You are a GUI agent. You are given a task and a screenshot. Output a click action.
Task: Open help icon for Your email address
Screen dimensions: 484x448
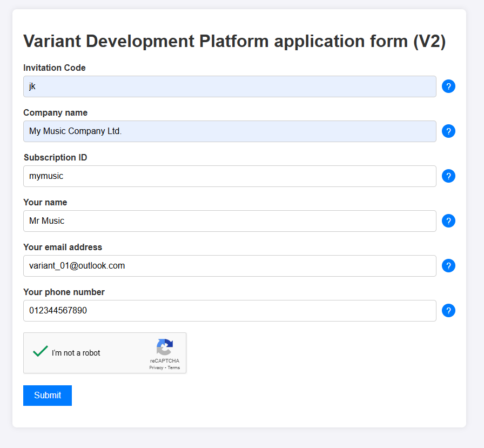click(x=448, y=266)
